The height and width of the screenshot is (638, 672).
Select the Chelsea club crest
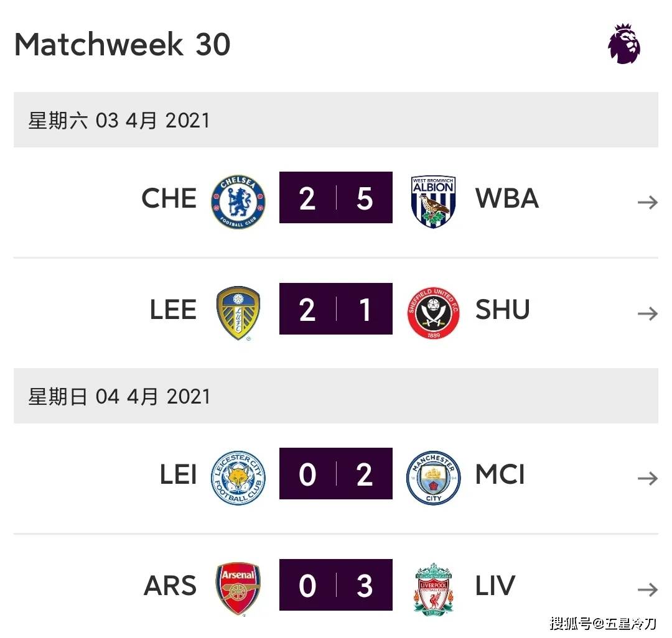(238, 201)
